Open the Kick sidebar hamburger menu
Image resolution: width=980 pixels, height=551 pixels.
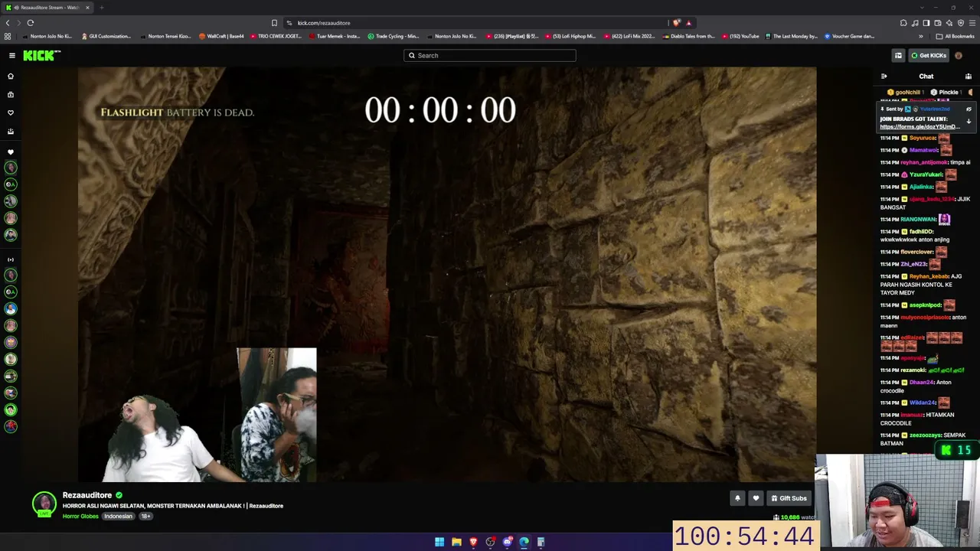point(12,55)
